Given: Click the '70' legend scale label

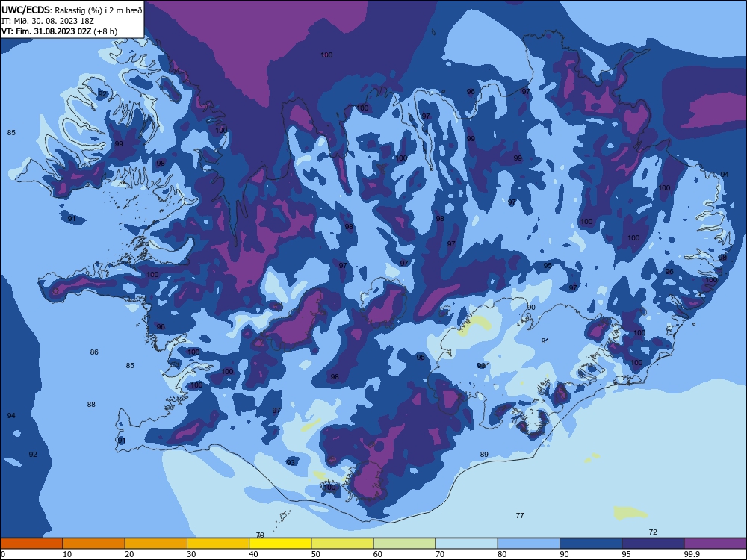Looking at the screenshot, I should 440,554.
